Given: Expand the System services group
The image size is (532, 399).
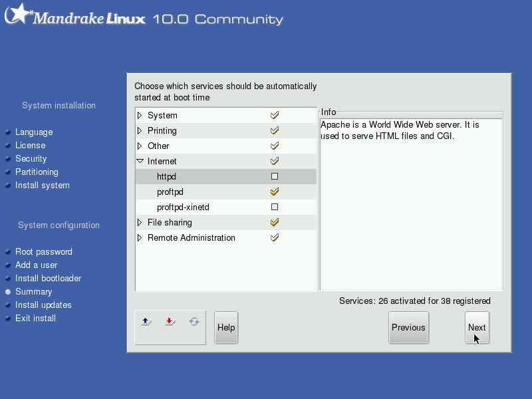Looking at the screenshot, I should [x=140, y=115].
